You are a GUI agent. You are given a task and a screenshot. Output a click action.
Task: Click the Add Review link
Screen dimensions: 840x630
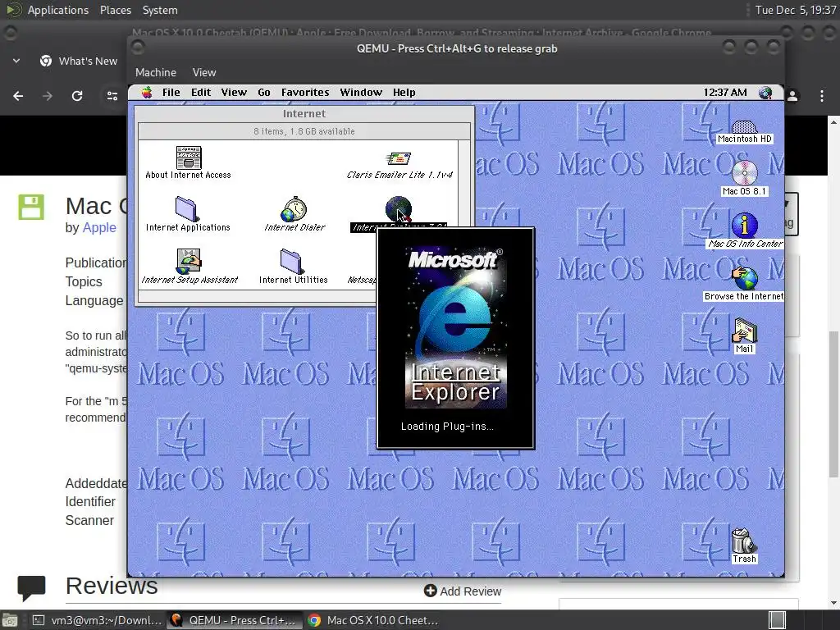point(463,591)
